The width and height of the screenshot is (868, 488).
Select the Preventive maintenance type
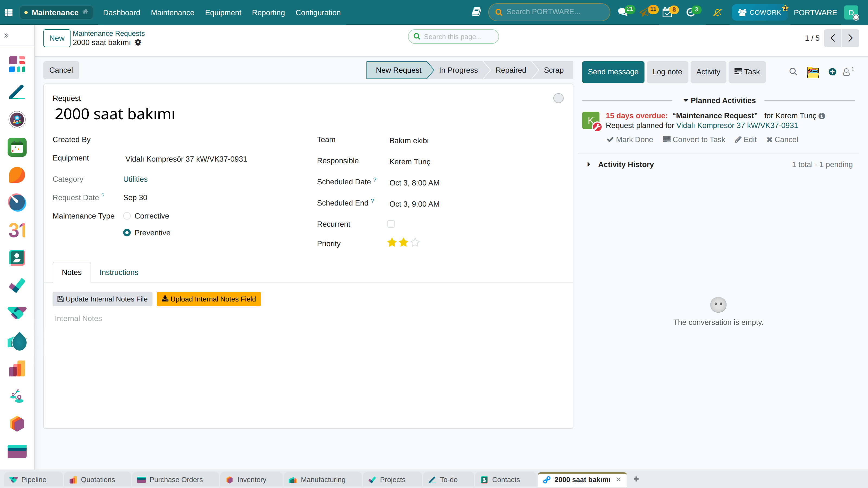click(x=127, y=233)
